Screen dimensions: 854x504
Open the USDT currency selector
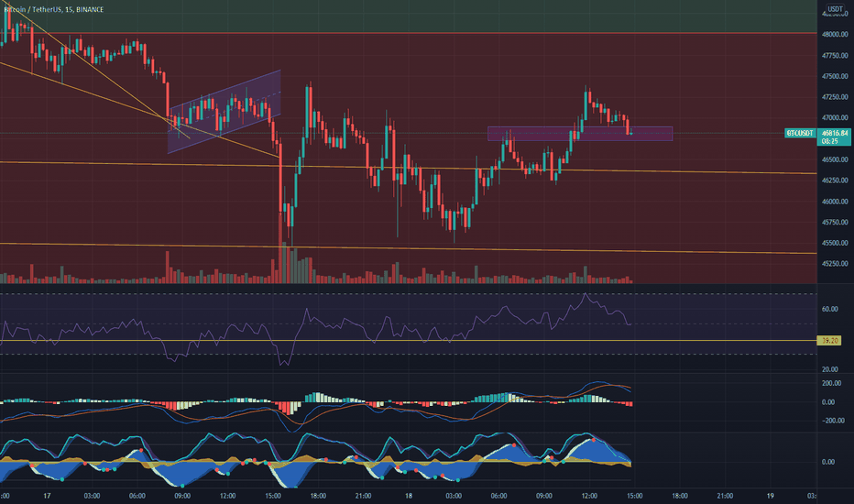(835, 9)
